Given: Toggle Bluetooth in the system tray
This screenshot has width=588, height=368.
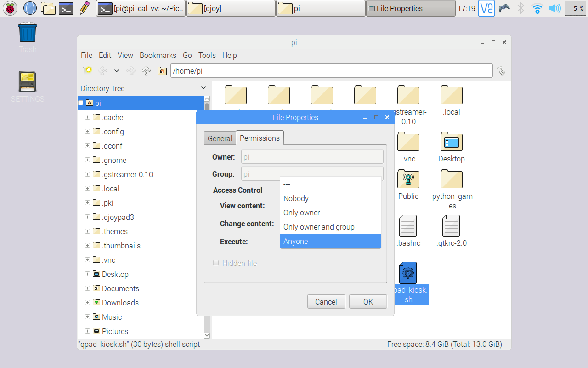Looking at the screenshot, I should [520, 8].
